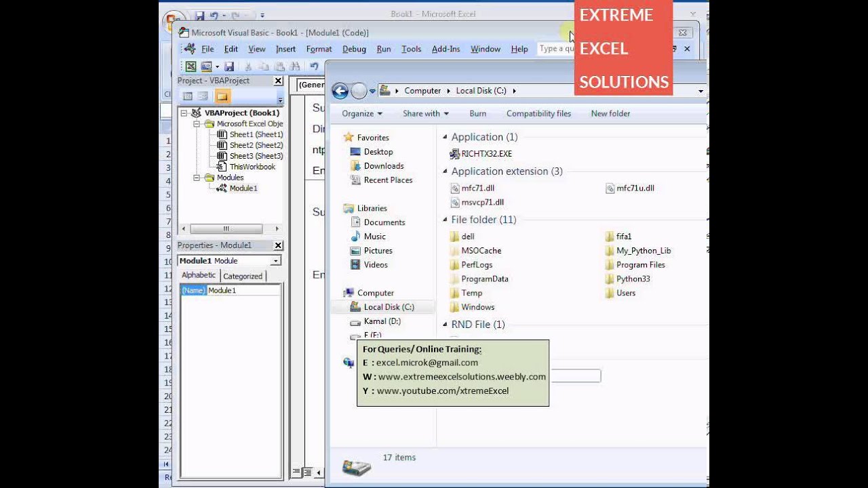Viewport: 868px width, 488px height.
Task: Select Documents library in sidebar
Action: coord(384,222)
